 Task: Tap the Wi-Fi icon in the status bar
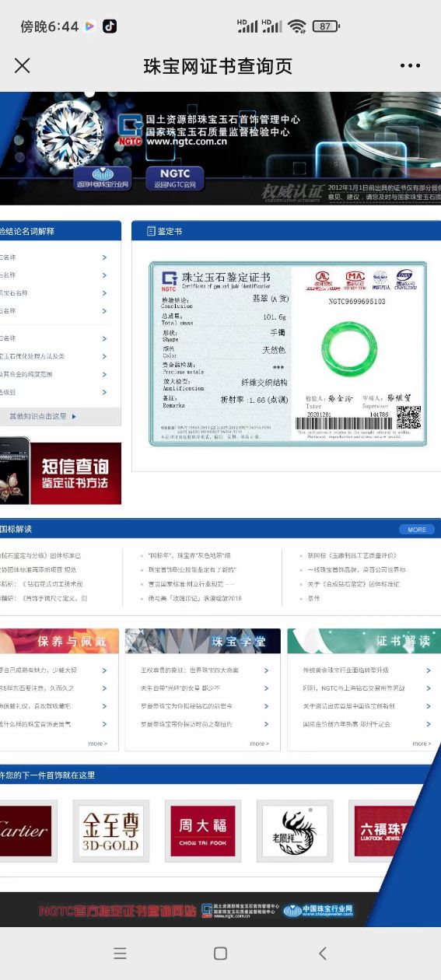297,26
